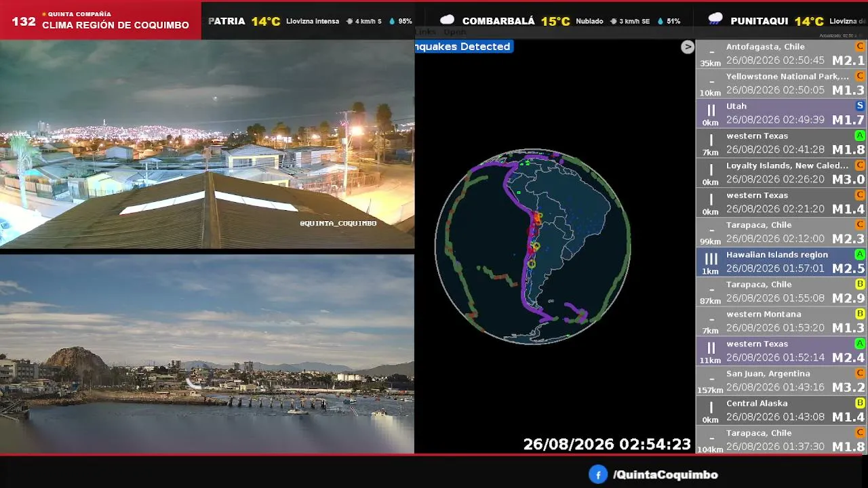The height and width of the screenshot is (488, 868).
Task: Select the San Juan, Argentina M3.2 entry
Action: pos(781,381)
